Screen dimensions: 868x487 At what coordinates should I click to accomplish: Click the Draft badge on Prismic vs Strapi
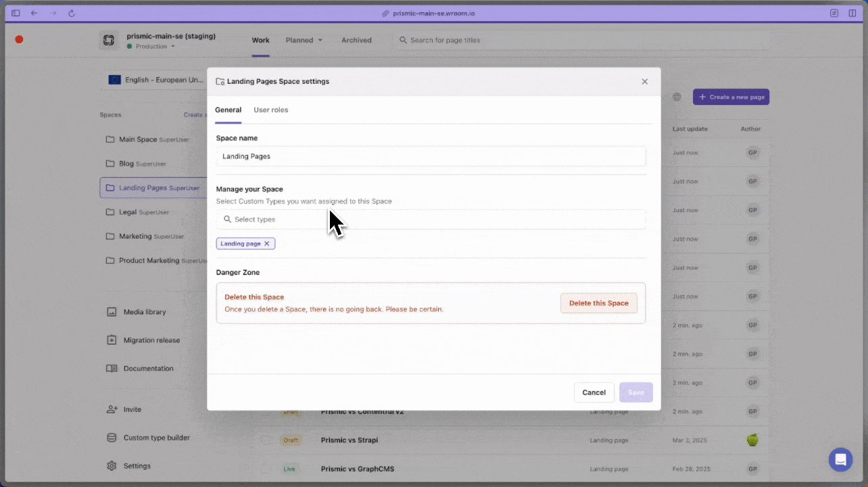point(291,440)
